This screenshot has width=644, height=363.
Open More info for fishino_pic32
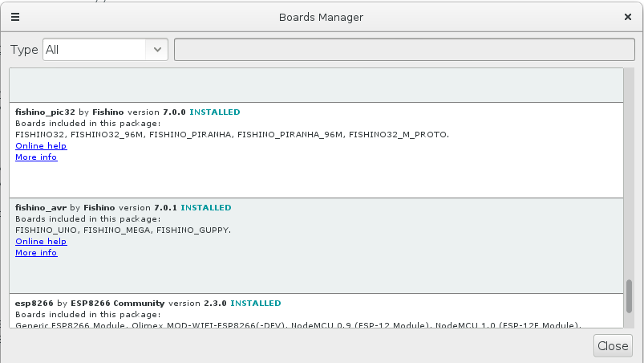point(36,157)
